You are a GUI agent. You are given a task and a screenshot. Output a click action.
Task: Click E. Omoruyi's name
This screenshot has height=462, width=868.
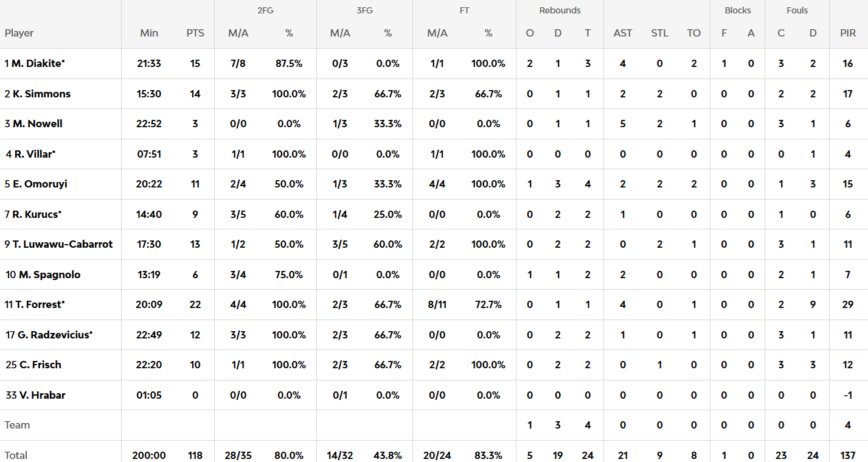(x=40, y=184)
